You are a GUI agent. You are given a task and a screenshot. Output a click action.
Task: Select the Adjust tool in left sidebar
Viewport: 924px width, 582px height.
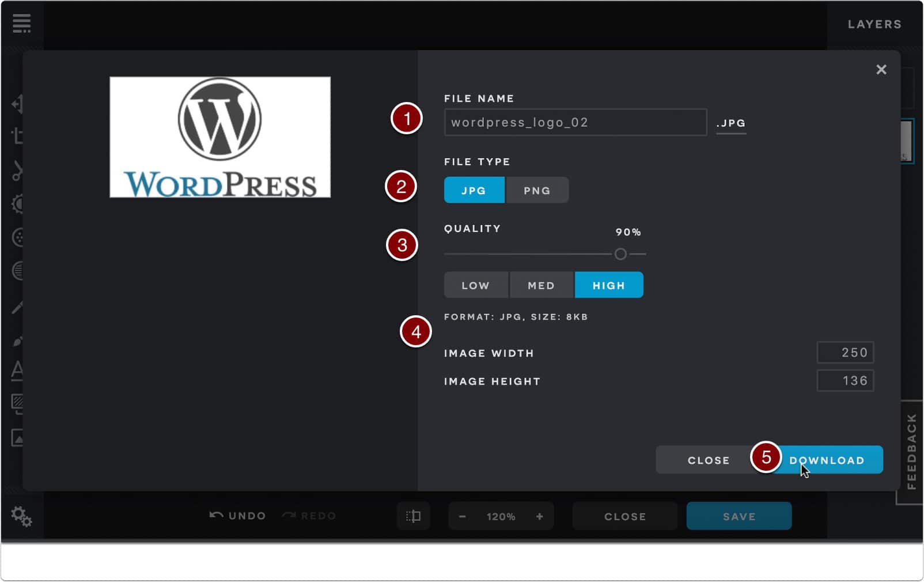pyautogui.click(x=17, y=204)
